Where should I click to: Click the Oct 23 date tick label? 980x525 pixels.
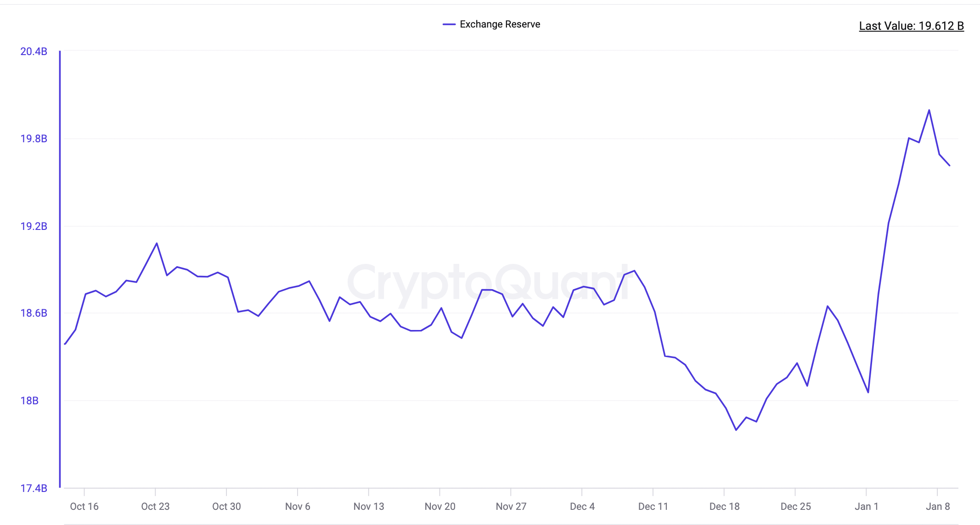tap(155, 506)
